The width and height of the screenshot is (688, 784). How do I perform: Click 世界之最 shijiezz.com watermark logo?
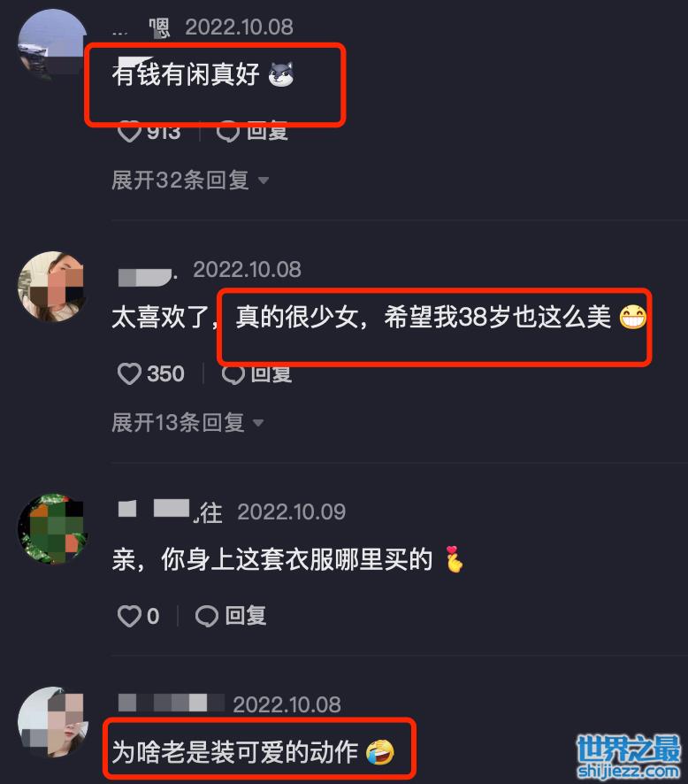tap(629, 757)
